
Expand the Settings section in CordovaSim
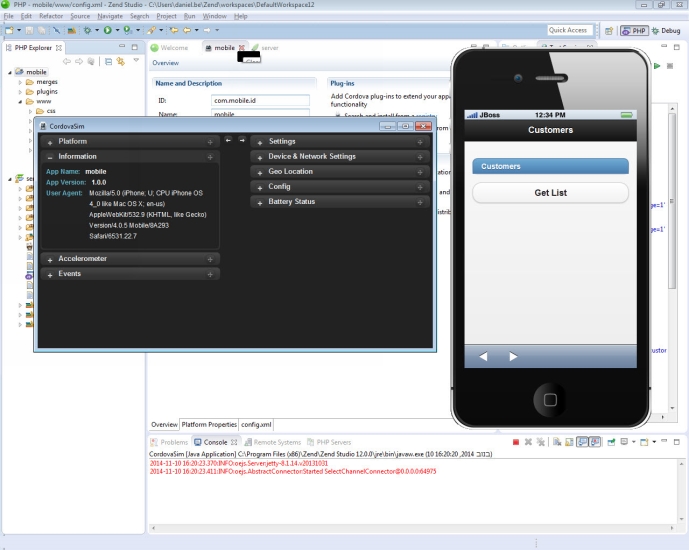click(x=340, y=141)
